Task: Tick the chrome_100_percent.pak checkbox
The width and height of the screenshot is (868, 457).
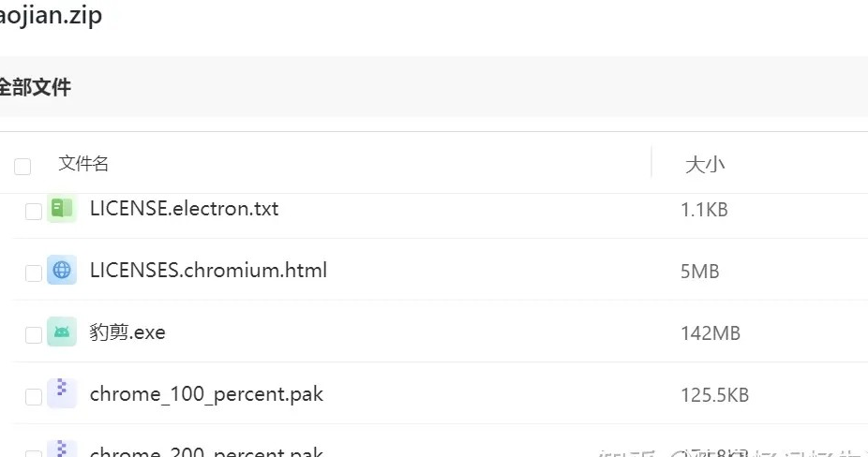Action: tap(34, 397)
